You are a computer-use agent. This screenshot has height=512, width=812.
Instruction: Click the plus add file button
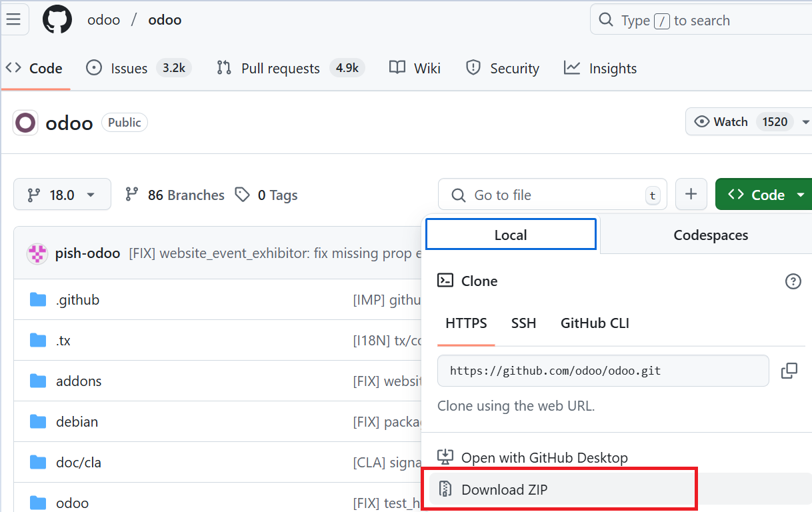(x=691, y=195)
